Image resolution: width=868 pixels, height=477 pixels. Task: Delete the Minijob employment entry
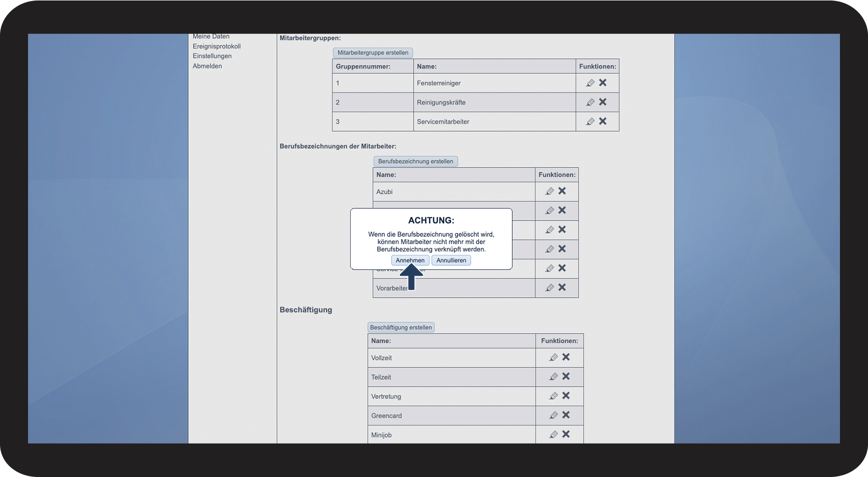(566, 434)
